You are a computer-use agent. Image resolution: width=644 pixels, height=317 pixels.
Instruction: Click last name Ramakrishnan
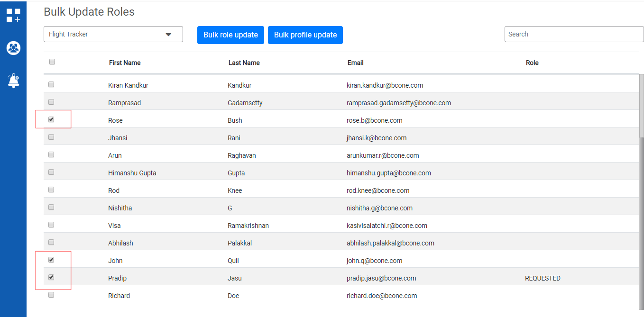248,226
